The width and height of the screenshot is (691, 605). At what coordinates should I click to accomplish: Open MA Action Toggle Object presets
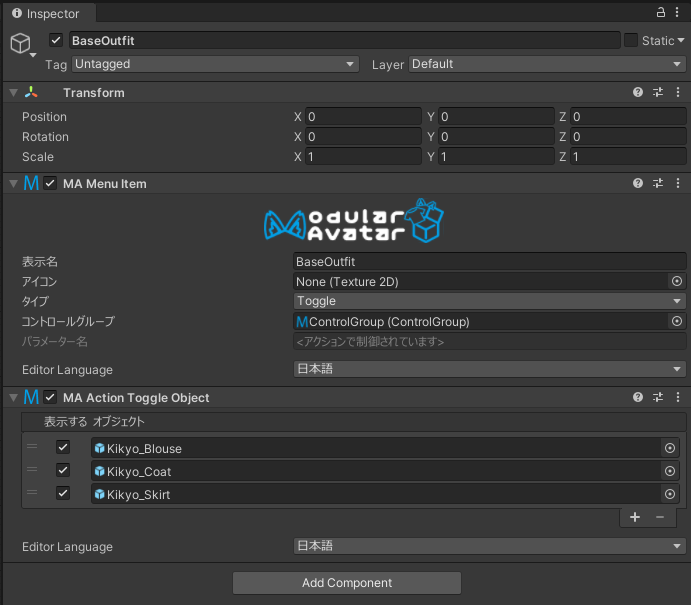click(658, 397)
